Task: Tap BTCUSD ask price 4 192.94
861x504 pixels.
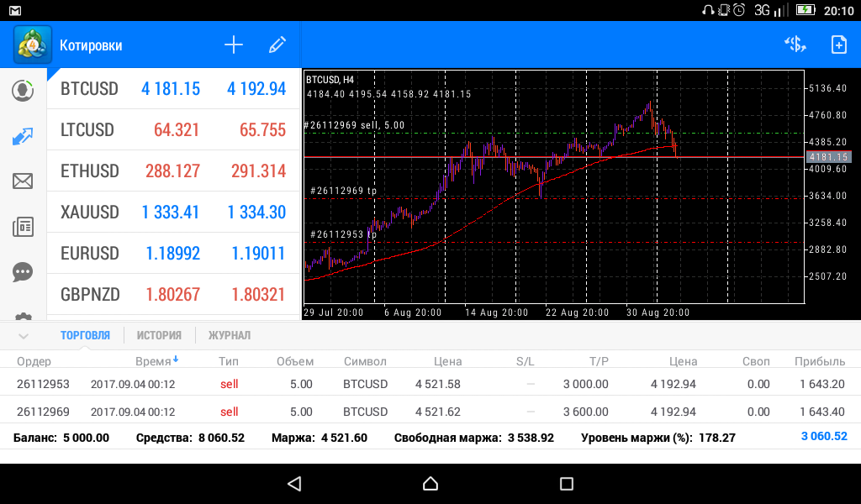Action: [256, 89]
